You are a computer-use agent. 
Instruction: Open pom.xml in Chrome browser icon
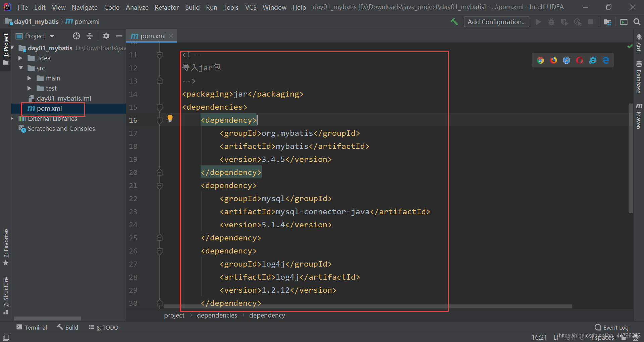(x=540, y=60)
